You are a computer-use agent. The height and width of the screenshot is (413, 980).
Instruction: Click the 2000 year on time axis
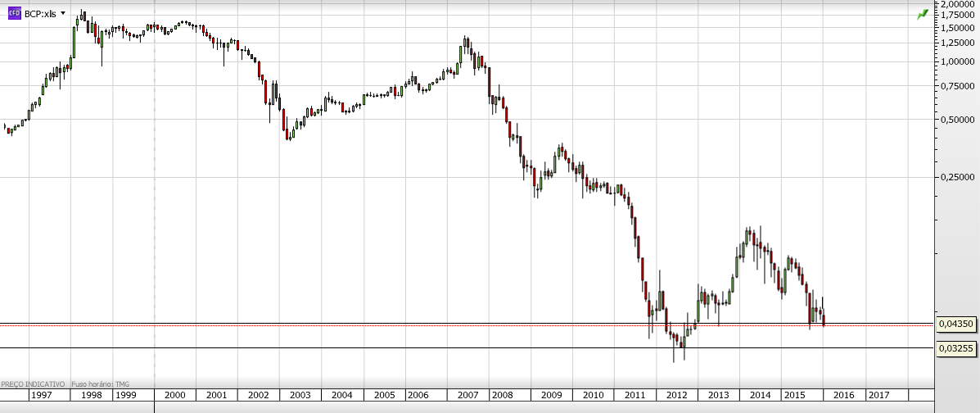click(174, 396)
